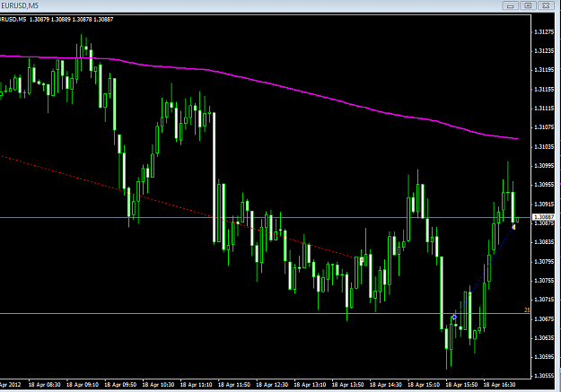The image size is (561, 392).
Task: Click the 1.30995 price scale label
Action: (544, 165)
